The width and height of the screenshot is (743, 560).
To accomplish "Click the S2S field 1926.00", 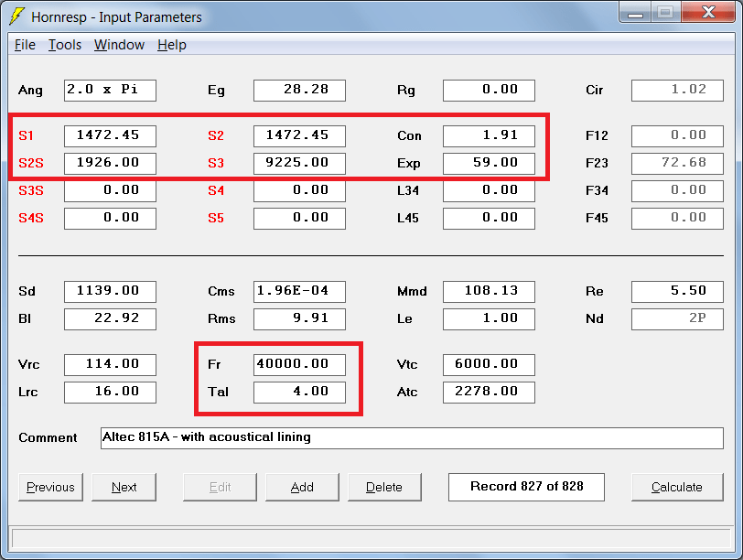I will click(110, 164).
